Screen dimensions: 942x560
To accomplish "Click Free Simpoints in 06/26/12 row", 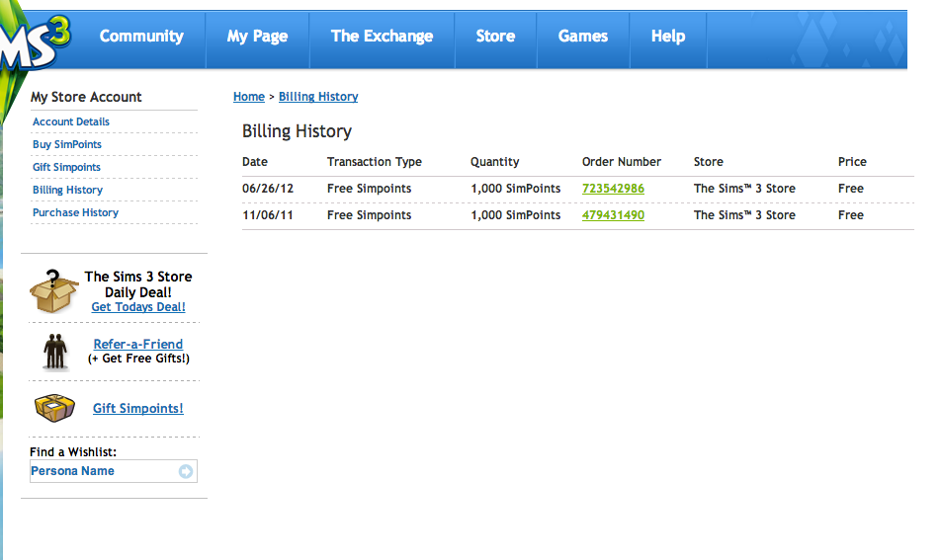I will (369, 189).
